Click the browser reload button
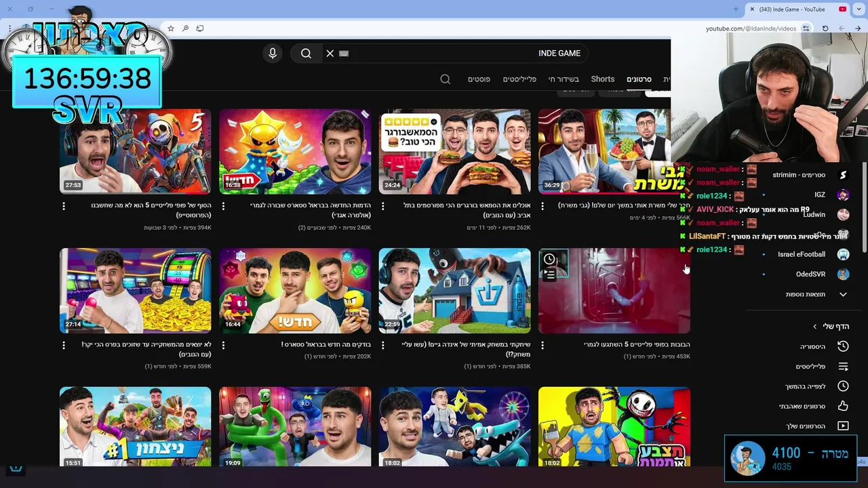Screen dimensions: 868x488 (x=825, y=28)
